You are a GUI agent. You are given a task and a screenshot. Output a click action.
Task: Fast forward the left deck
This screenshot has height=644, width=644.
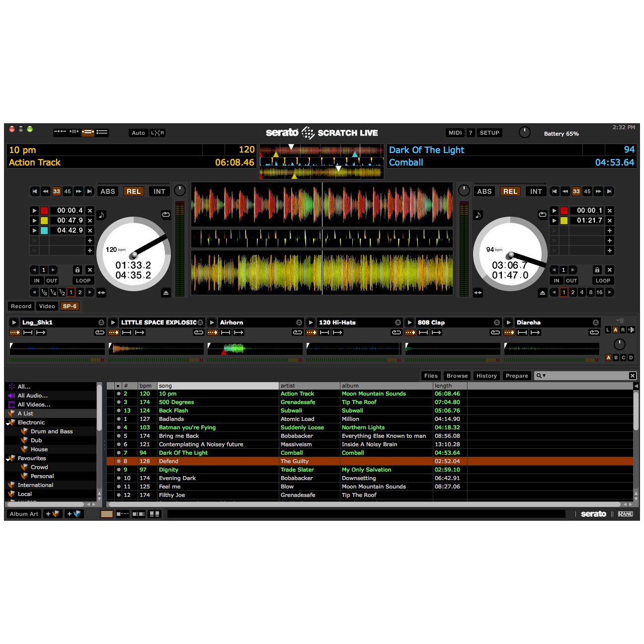pos(79,191)
